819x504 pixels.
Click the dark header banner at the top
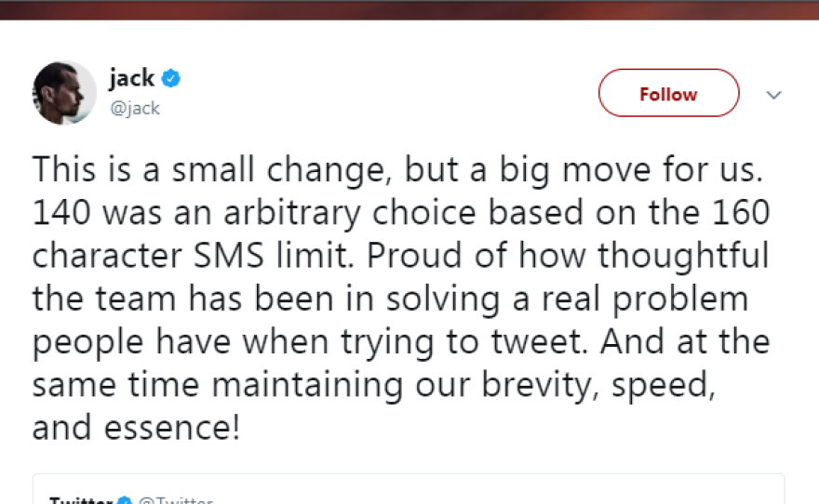[x=409, y=9]
